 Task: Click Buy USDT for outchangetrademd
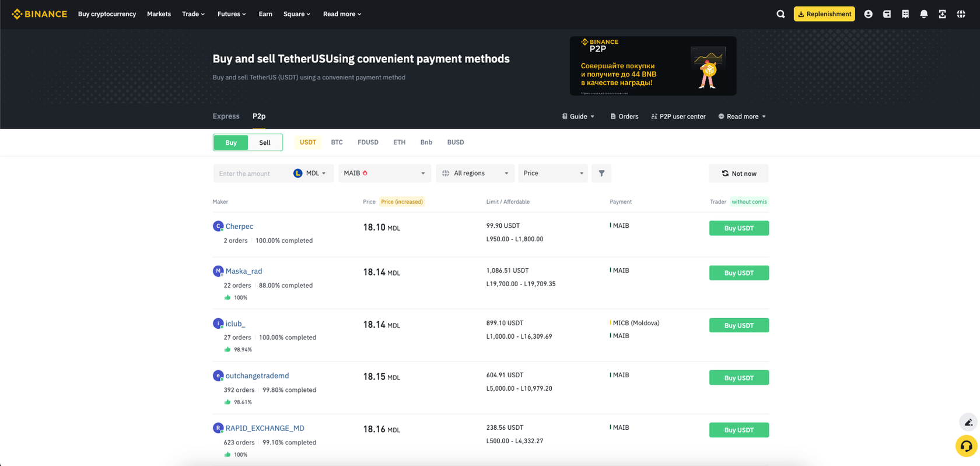click(739, 378)
